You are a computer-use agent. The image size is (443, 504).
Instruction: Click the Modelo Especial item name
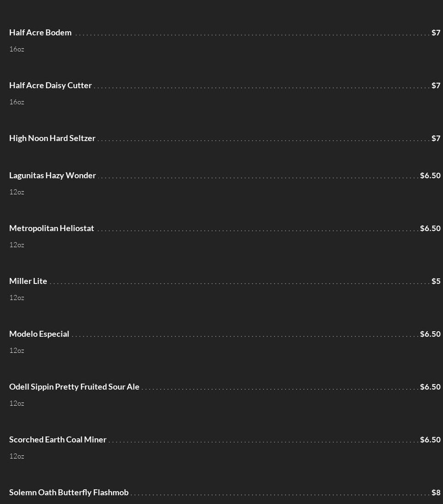pos(39,334)
